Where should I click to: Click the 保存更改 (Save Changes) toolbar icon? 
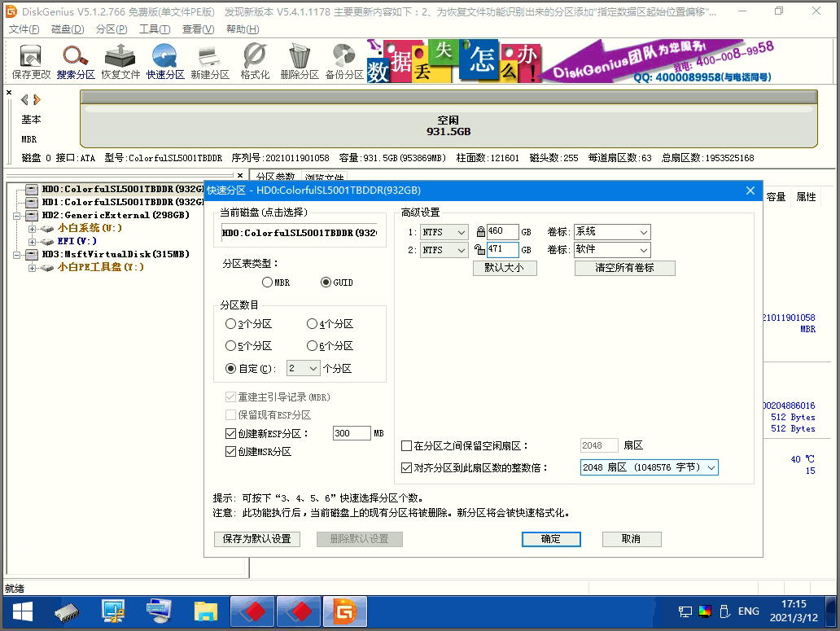pyautogui.click(x=31, y=62)
